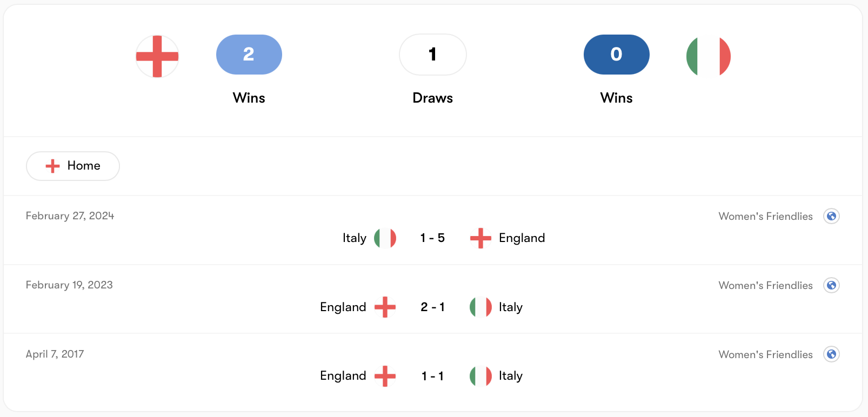Click the globe icon for the April 7, 2017 match
The height and width of the screenshot is (417, 868).
[x=831, y=354]
